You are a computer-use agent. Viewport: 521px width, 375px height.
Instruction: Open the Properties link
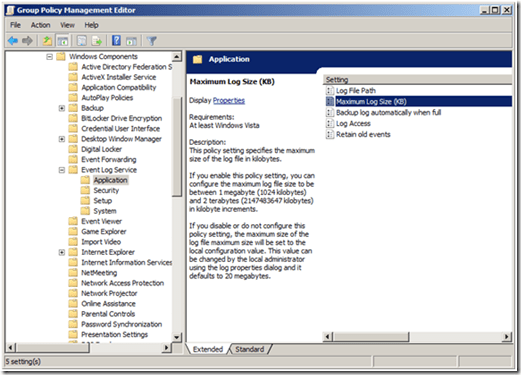tap(229, 100)
